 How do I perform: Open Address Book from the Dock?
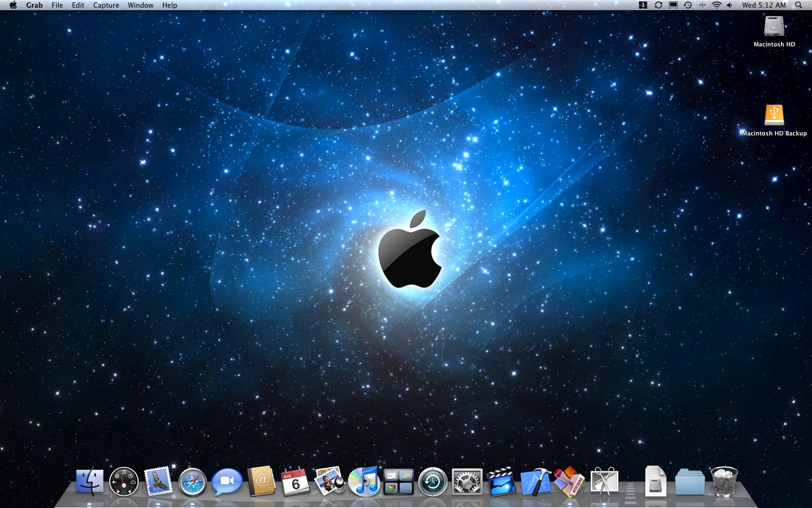tap(261, 482)
